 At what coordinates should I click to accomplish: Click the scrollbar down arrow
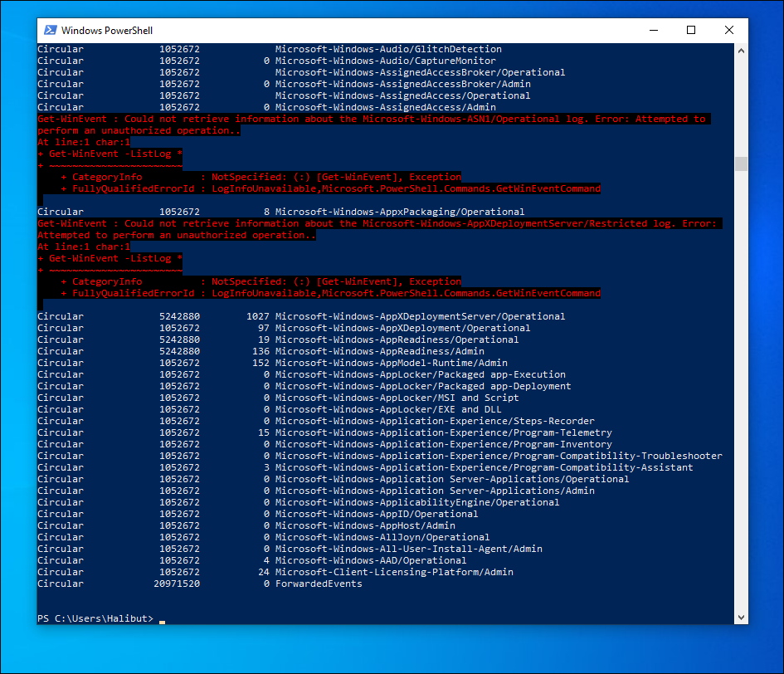[741, 618]
